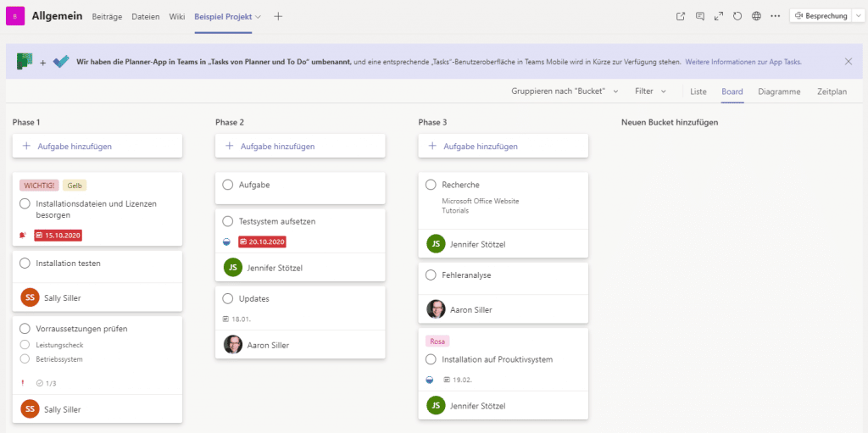Open more options ellipsis menu
Screen dimensions: 868x433
(775, 16)
